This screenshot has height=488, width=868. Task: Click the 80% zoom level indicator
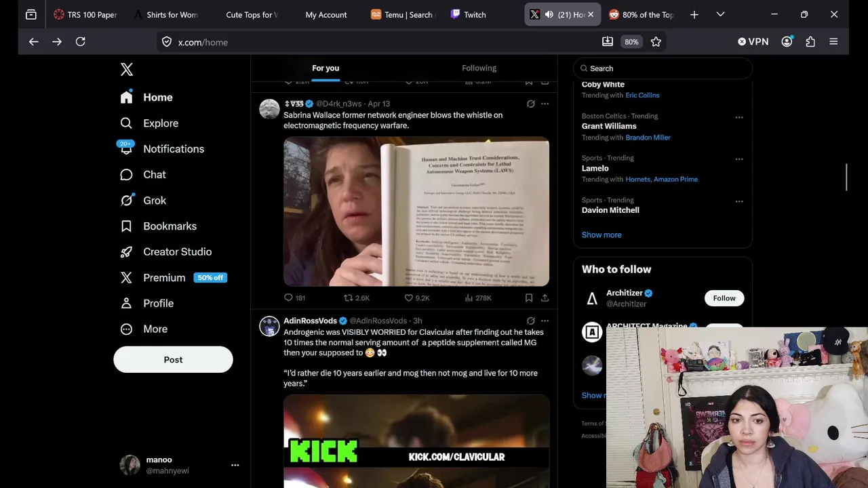coord(631,42)
